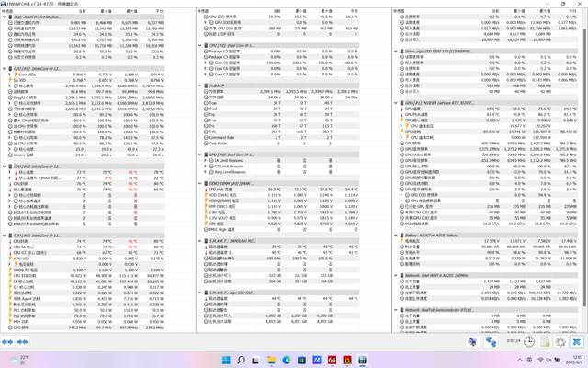Open Microsoft Edge from the taskbar
This screenshot has width=588, height=368.
click(287, 360)
